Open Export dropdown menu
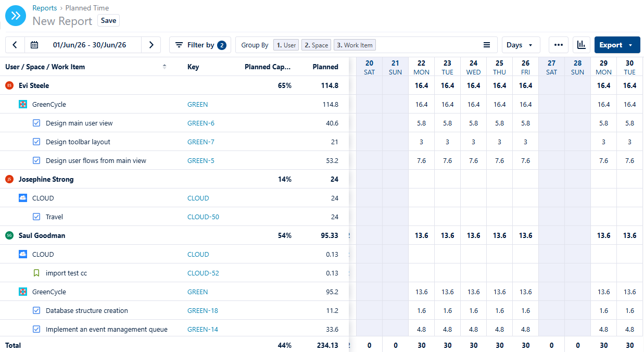 [617, 45]
